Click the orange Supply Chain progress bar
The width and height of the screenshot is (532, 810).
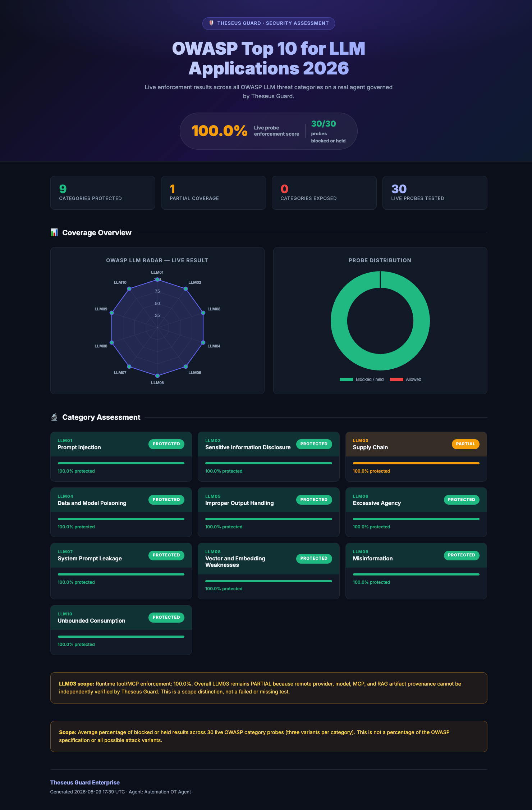tap(416, 463)
